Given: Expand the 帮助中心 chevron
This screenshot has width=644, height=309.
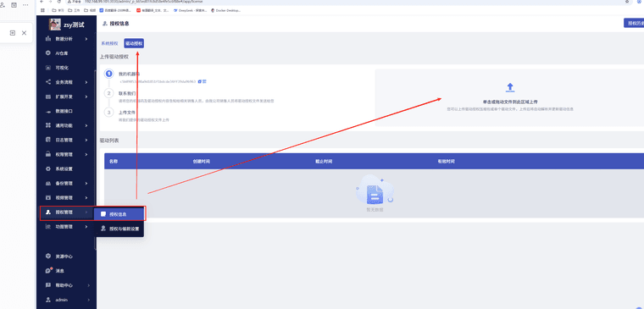Looking at the screenshot, I should tap(88, 285).
